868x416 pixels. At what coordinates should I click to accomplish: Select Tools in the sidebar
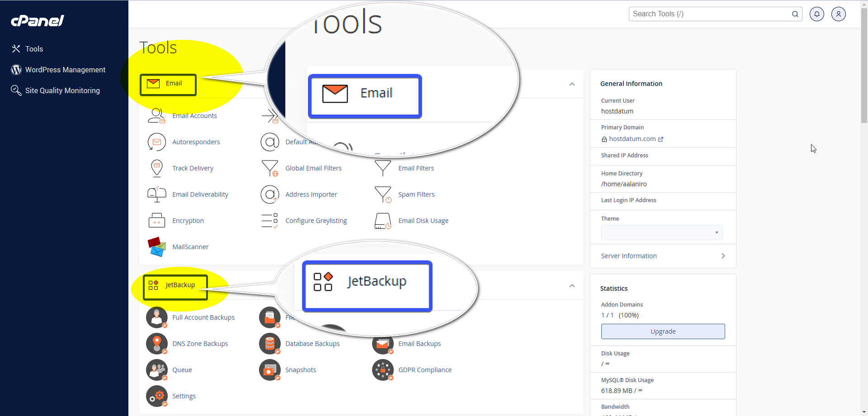point(34,49)
